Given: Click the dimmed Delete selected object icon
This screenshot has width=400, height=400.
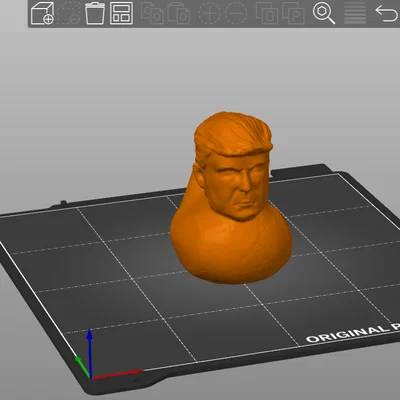Looking at the screenshot, I should point(68,13).
